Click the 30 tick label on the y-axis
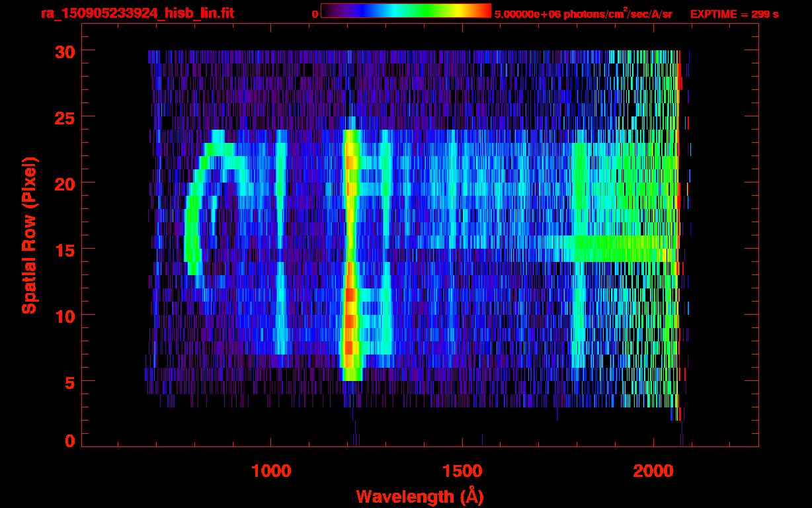 pyautogui.click(x=63, y=51)
